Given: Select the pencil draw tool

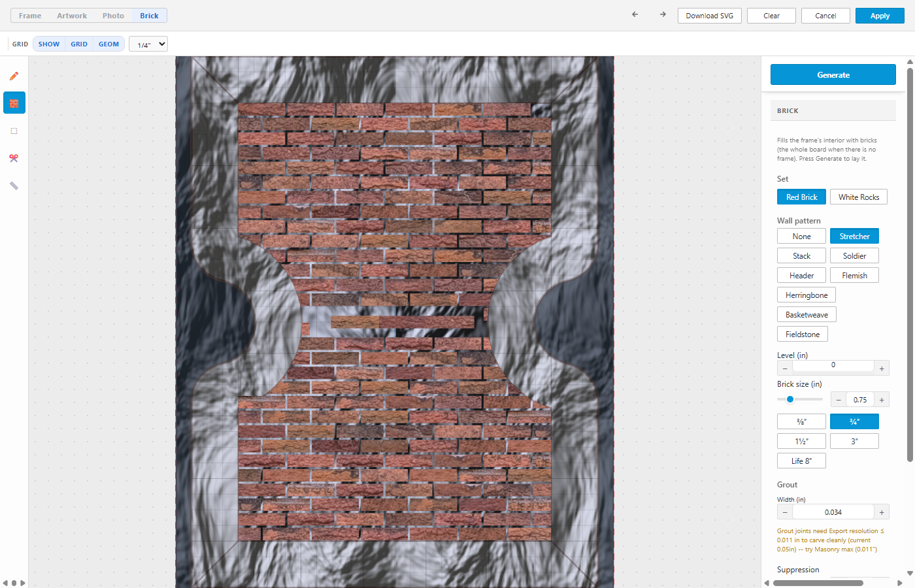Looking at the screenshot, I should pyautogui.click(x=14, y=76).
